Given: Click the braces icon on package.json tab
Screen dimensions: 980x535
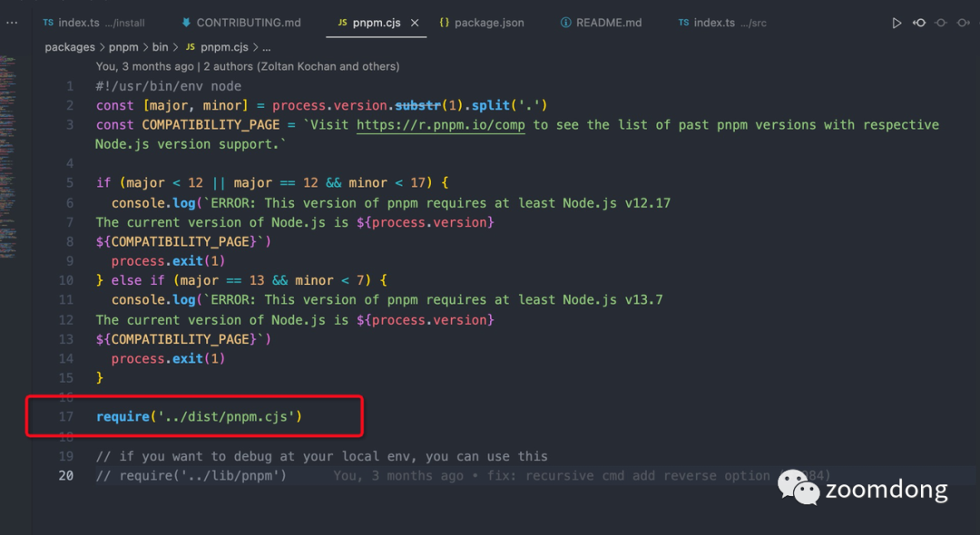Looking at the screenshot, I should (444, 23).
